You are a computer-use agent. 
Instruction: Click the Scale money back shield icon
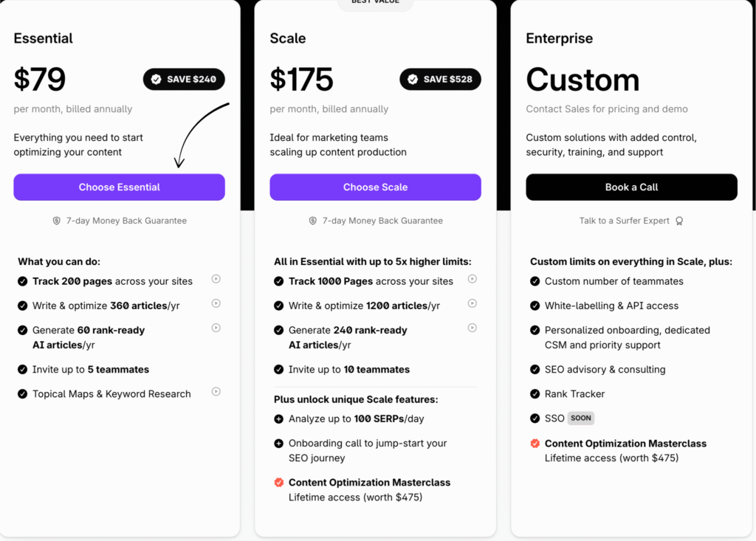313,221
